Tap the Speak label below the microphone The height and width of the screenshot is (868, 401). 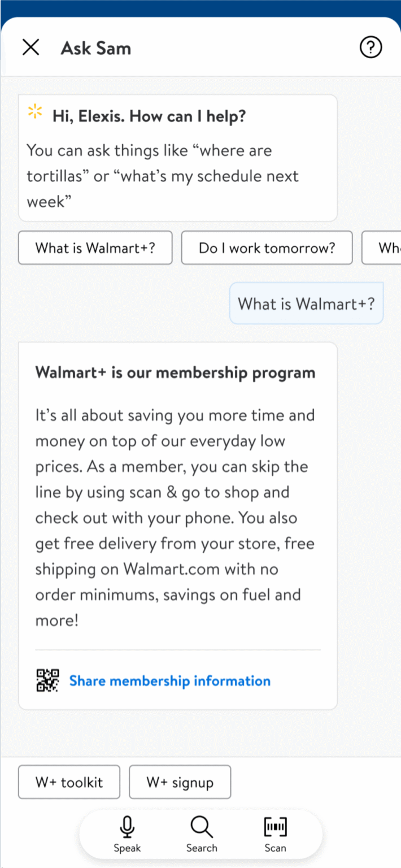click(127, 848)
